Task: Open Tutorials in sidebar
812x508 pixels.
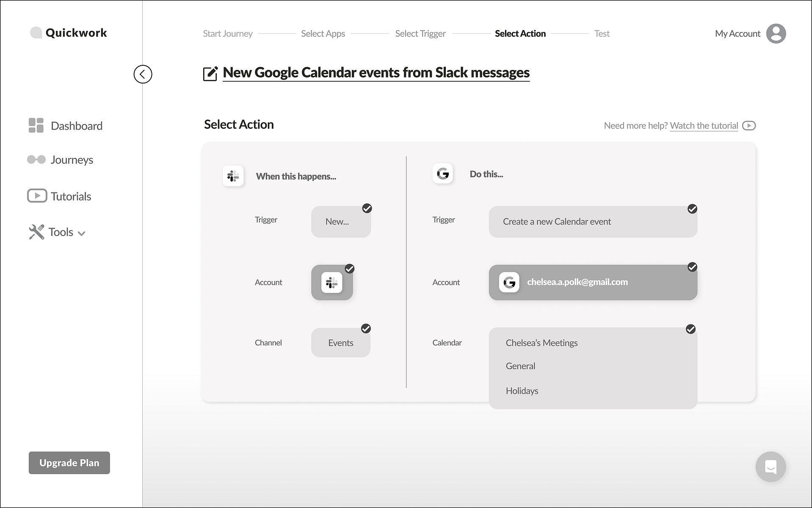Action: tap(59, 196)
